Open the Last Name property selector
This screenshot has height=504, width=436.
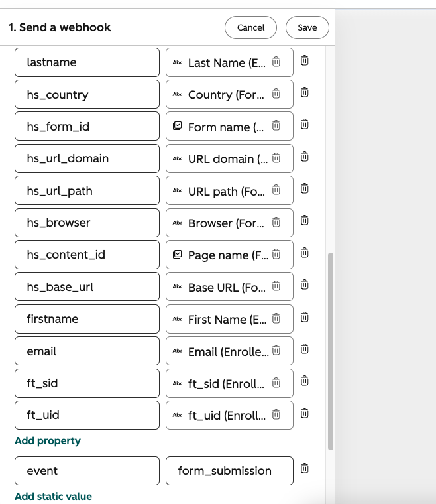tap(229, 62)
